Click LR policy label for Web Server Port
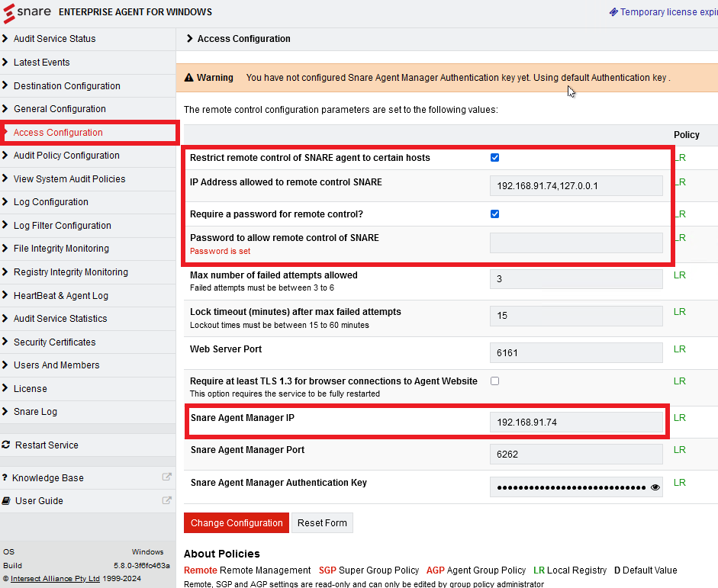This screenshot has width=718, height=588. point(680,349)
